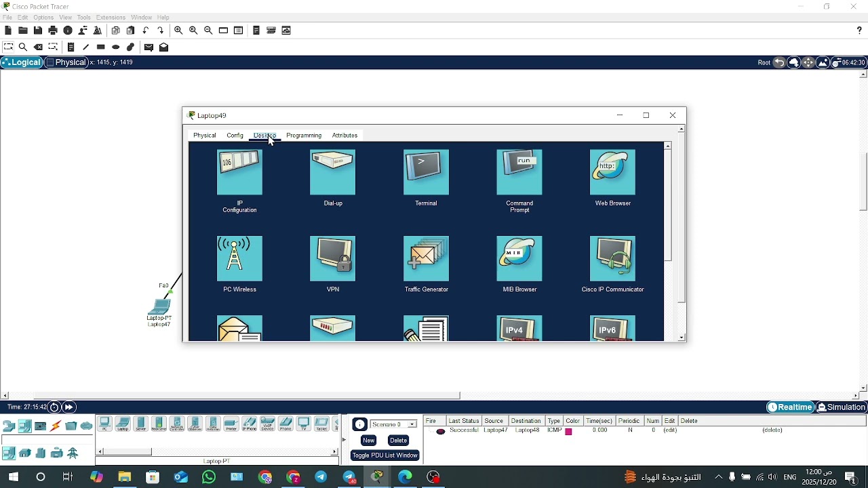Launch the Web Browser app
Viewport: 868px width, 488px height.
[613, 172]
